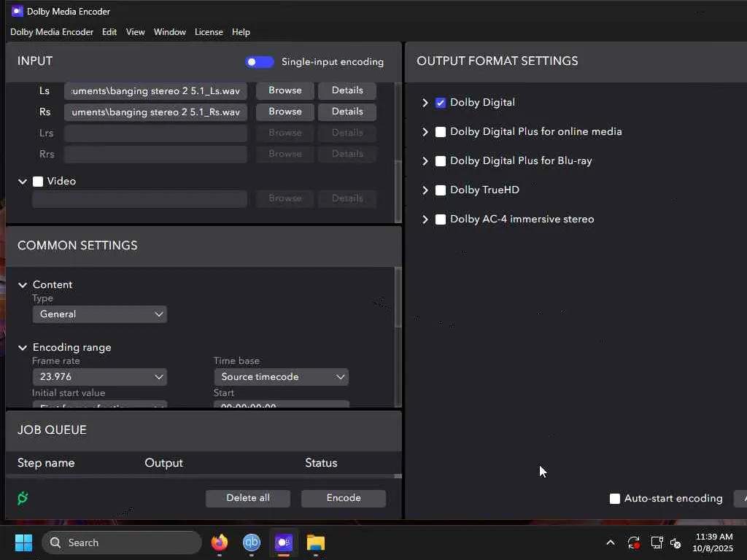Open the Dolby Media Encoder menu
747x560 pixels.
coord(52,32)
